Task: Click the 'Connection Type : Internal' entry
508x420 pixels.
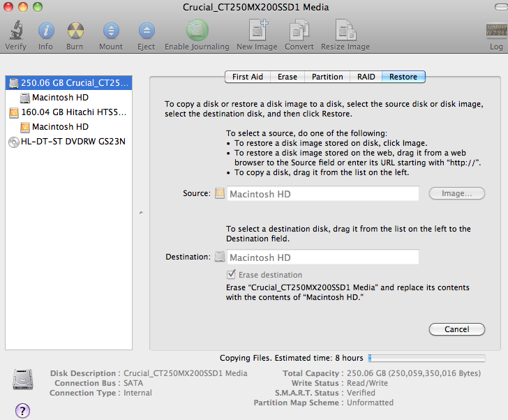Action: (x=100, y=393)
